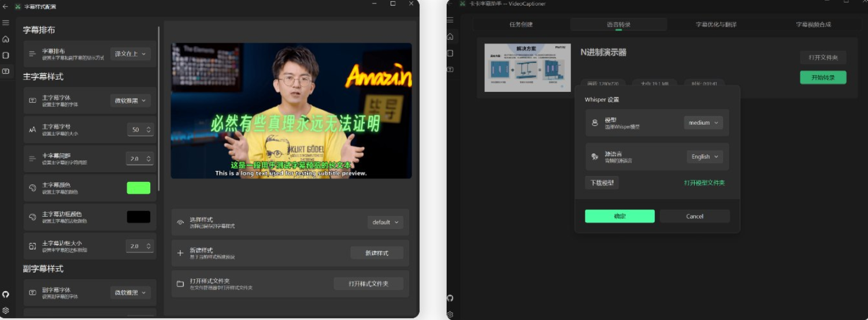868x320 pixels.
Task: Click Cancel in Whisper settings dialog
Action: pyautogui.click(x=695, y=216)
